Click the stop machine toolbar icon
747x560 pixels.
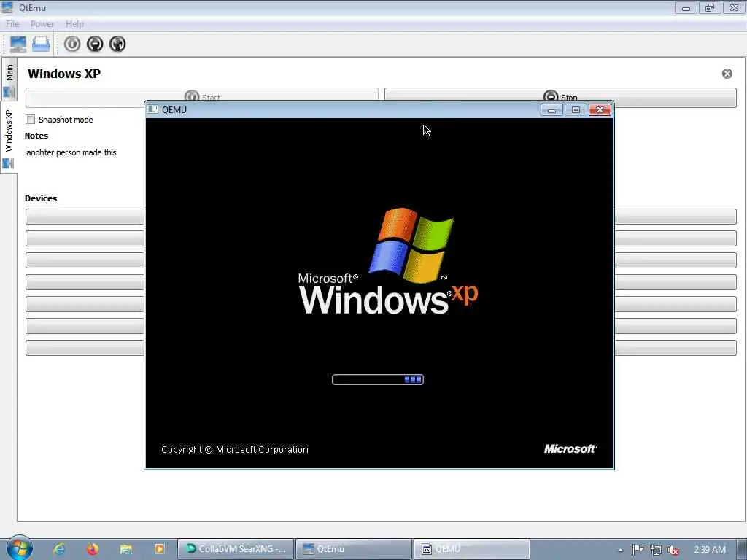click(95, 44)
